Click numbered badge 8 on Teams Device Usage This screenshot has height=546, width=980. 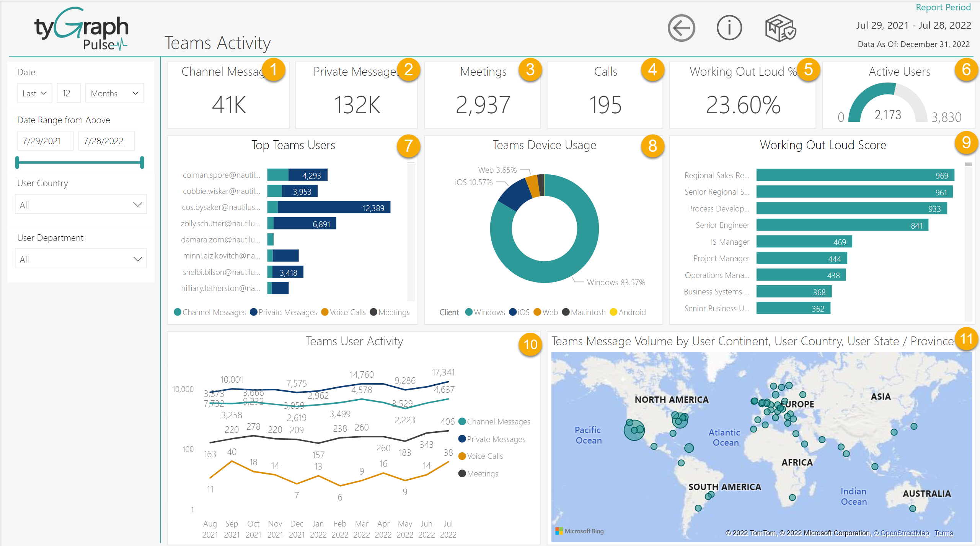coord(652,146)
